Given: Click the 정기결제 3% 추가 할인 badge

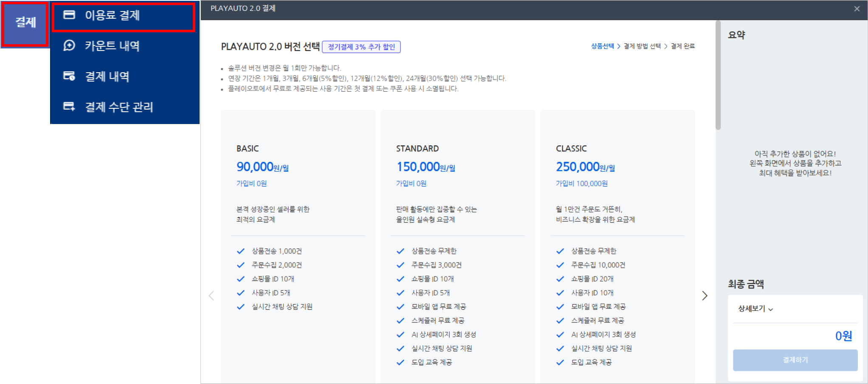Looking at the screenshot, I should click(x=361, y=47).
